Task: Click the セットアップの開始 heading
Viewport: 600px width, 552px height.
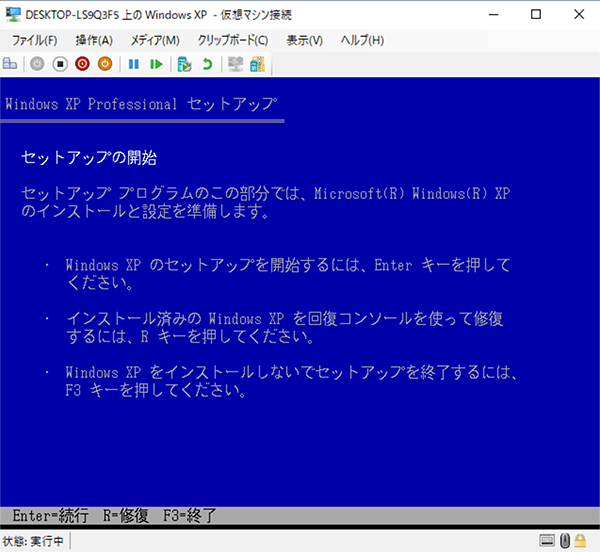Action: [89, 158]
